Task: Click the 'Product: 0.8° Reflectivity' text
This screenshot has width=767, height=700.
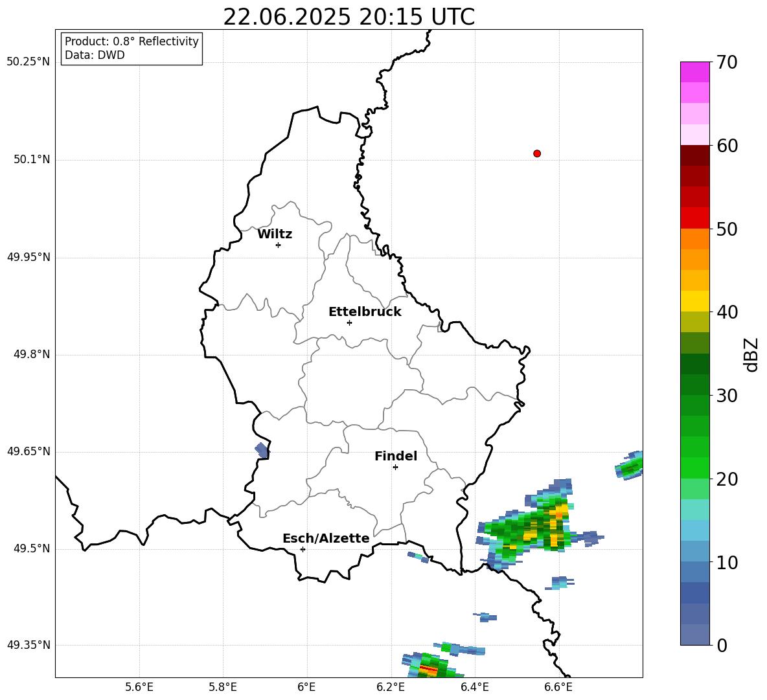Action: pyautogui.click(x=132, y=41)
